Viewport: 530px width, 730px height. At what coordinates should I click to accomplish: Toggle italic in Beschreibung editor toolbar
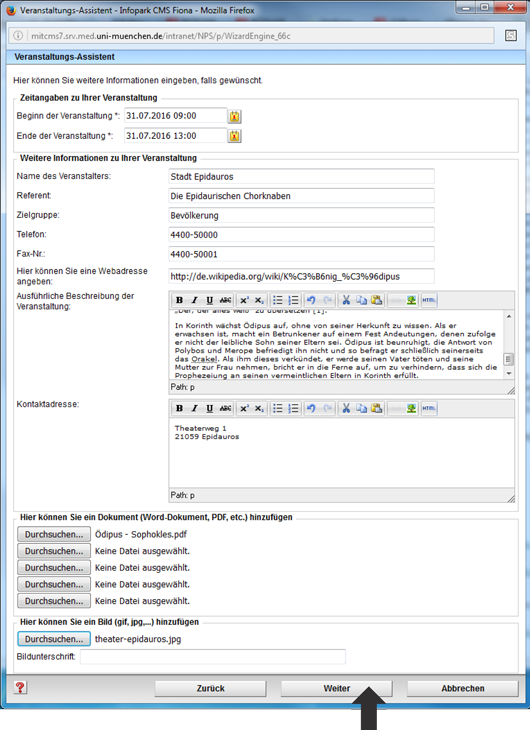coord(195,300)
